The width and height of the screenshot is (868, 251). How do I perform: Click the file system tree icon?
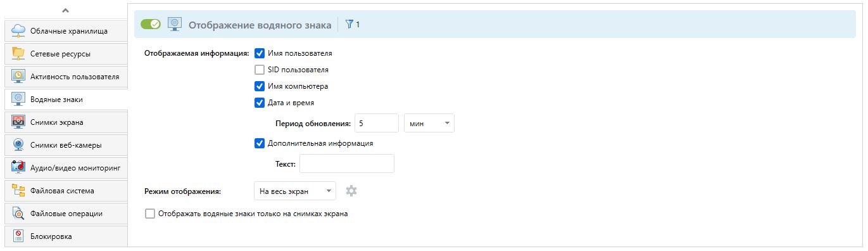click(18, 190)
